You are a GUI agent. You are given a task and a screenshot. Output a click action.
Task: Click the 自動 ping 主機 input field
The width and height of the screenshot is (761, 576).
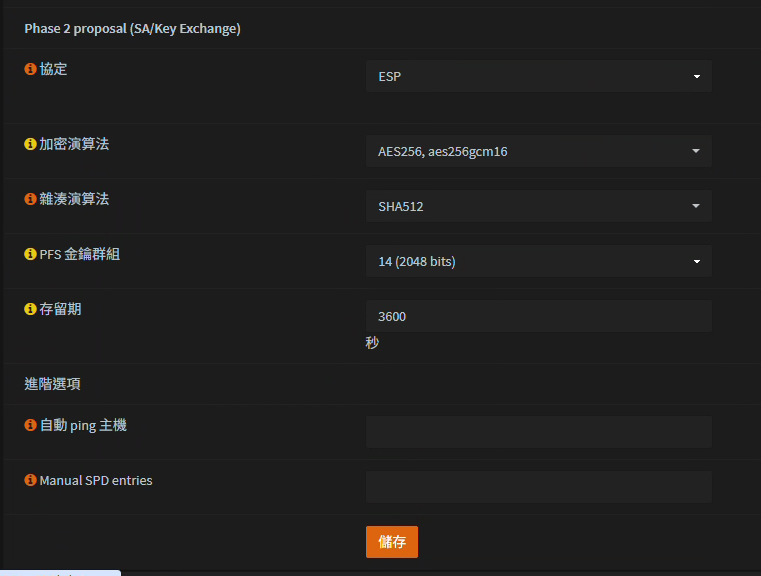539,432
